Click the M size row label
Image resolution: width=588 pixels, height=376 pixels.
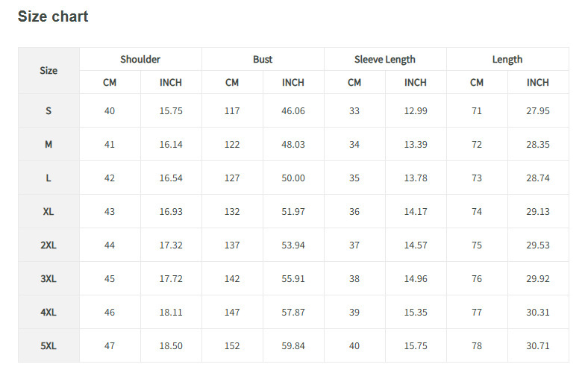(x=49, y=144)
